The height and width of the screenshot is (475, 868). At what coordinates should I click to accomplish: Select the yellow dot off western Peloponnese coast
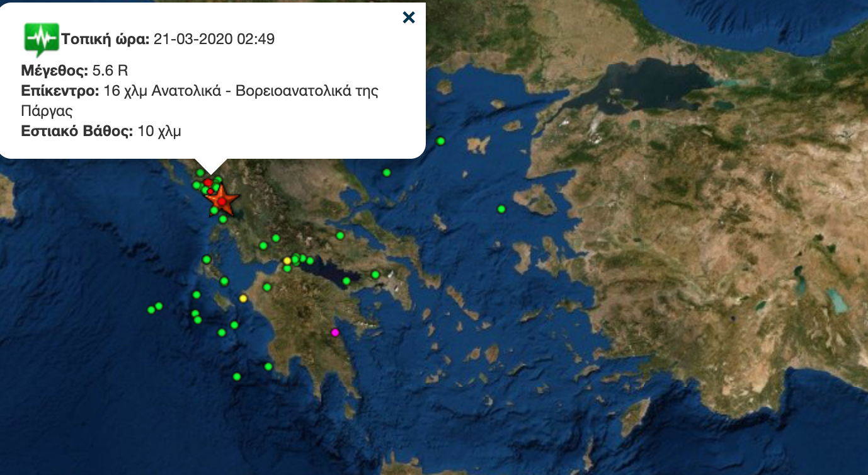[x=244, y=298]
